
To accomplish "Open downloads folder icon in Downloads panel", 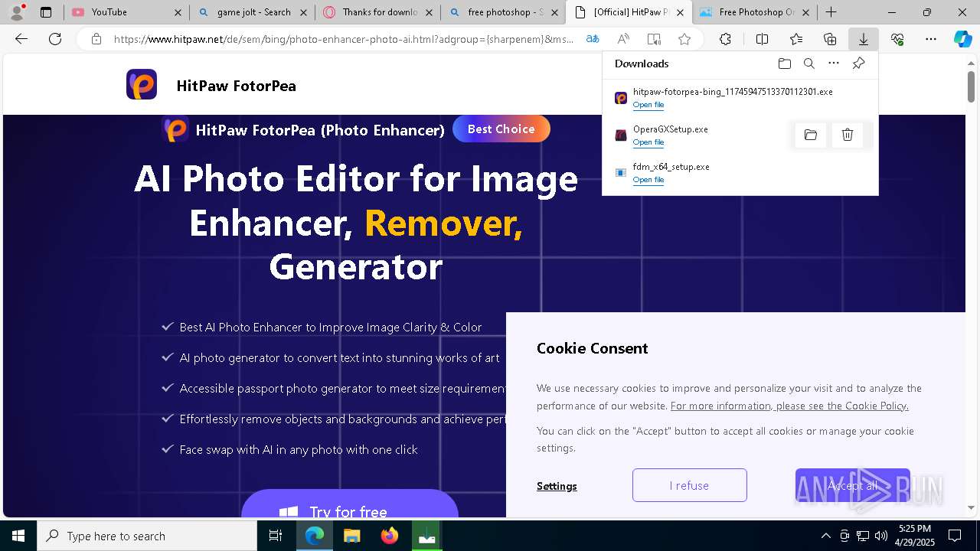I will tap(785, 64).
